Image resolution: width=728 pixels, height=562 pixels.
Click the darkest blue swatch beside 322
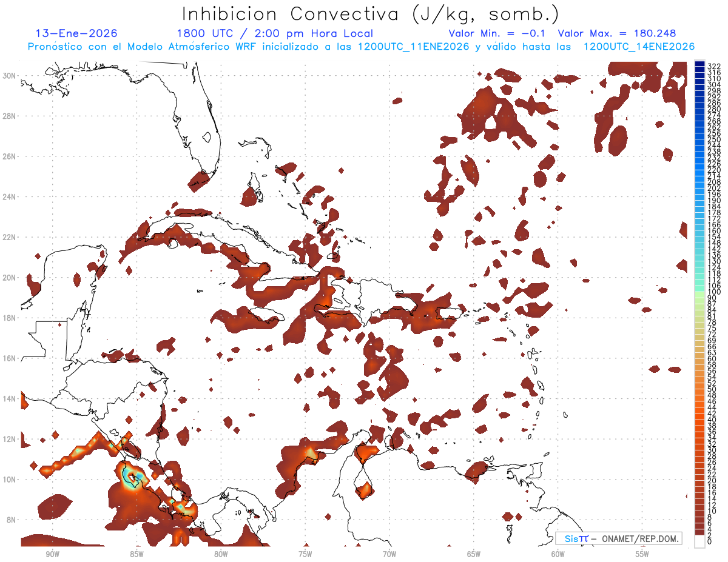click(x=699, y=64)
